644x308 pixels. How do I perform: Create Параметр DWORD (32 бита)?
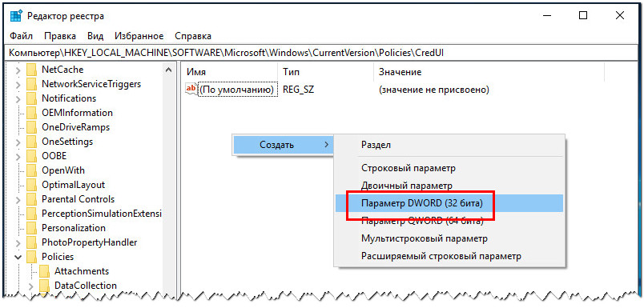click(449, 203)
